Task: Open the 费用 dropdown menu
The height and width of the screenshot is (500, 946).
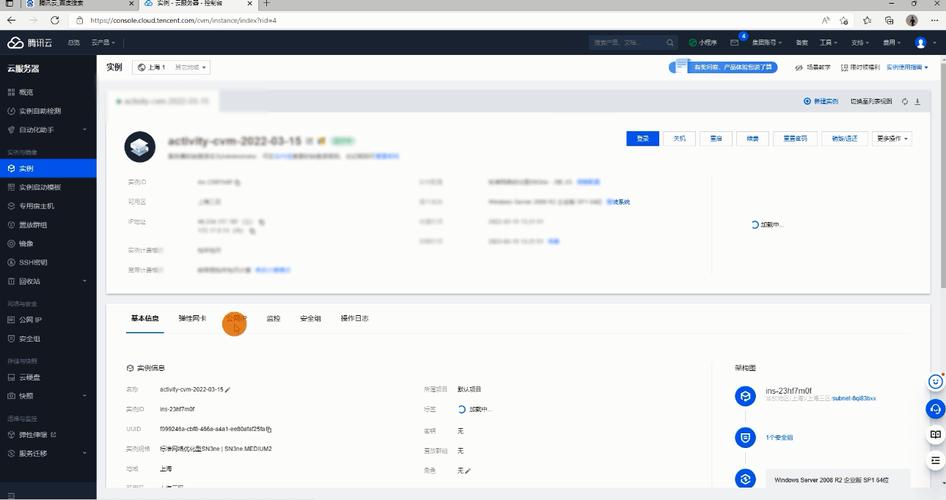Action: click(892, 43)
